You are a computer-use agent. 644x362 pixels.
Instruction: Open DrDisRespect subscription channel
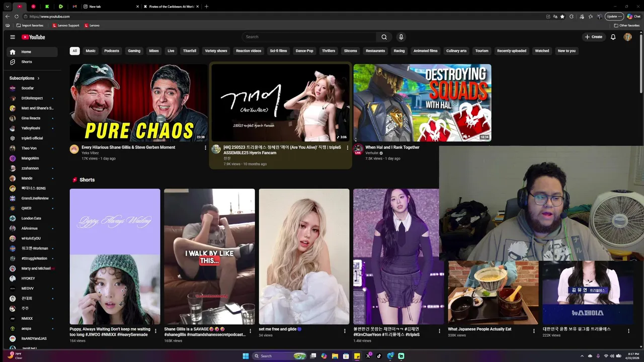(x=32, y=98)
